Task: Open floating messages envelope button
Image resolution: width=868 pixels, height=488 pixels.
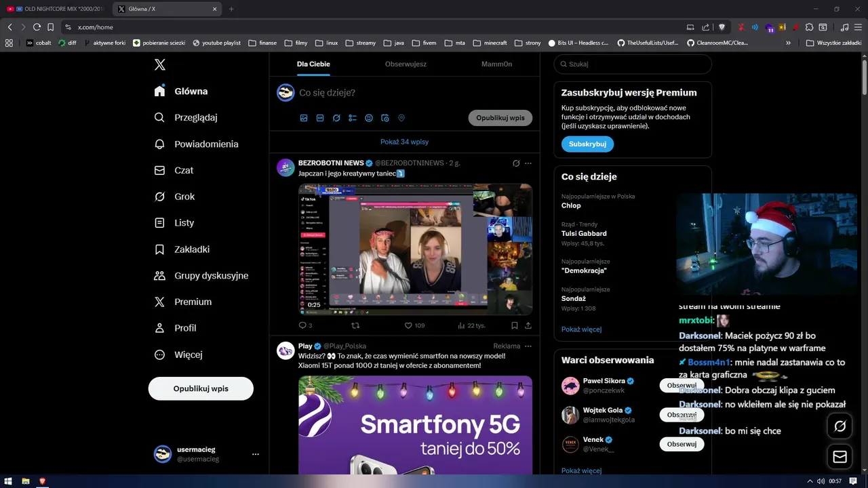Action: pos(840,457)
